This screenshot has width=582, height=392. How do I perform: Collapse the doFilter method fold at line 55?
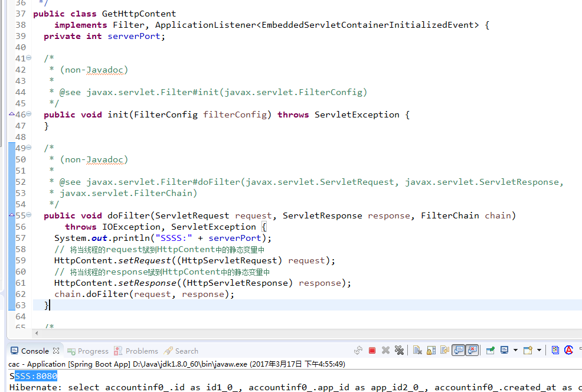pyautogui.click(x=28, y=214)
